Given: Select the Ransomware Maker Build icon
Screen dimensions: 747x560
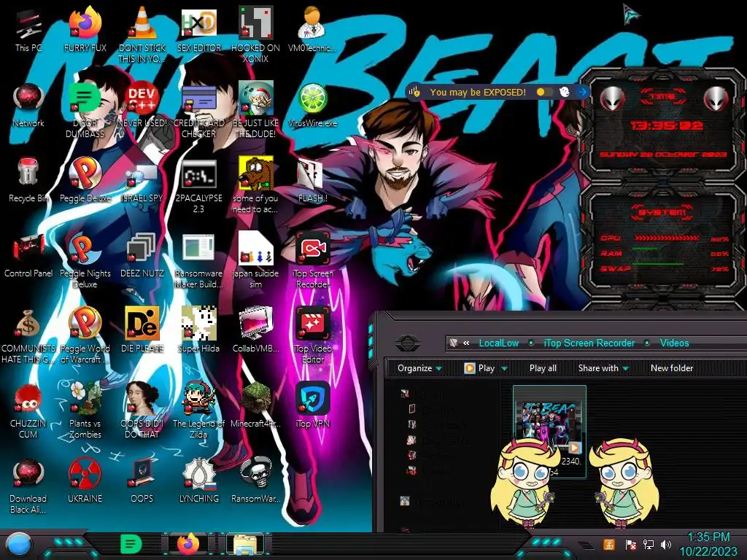Looking at the screenshot, I should (x=198, y=260).
